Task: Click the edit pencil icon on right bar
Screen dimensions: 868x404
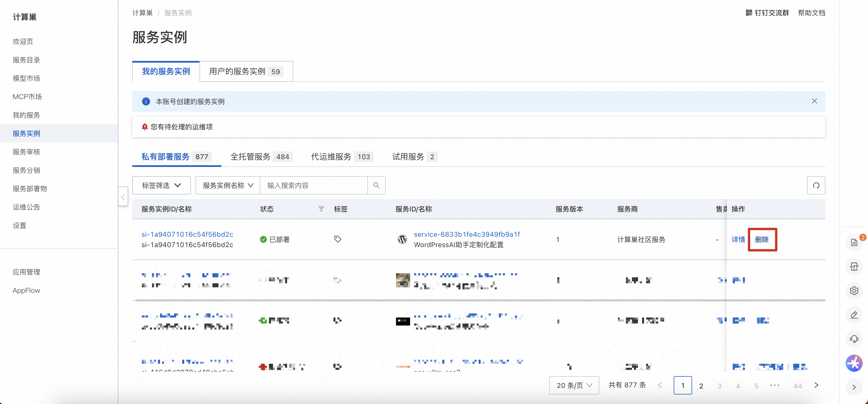Action: pos(854,315)
